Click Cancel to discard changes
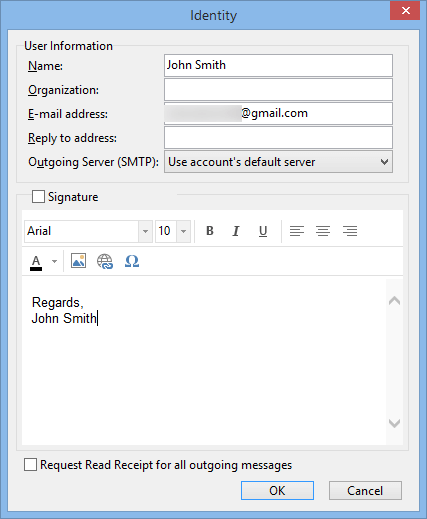427x519 pixels. 365,490
